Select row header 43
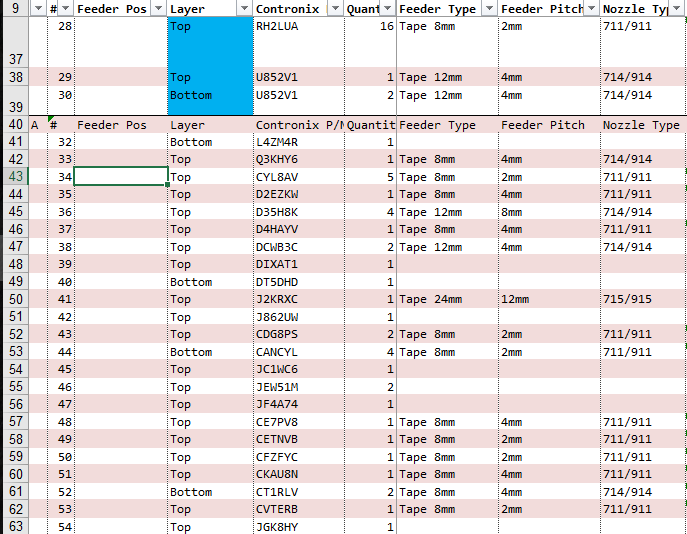The image size is (687, 534). pos(15,177)
